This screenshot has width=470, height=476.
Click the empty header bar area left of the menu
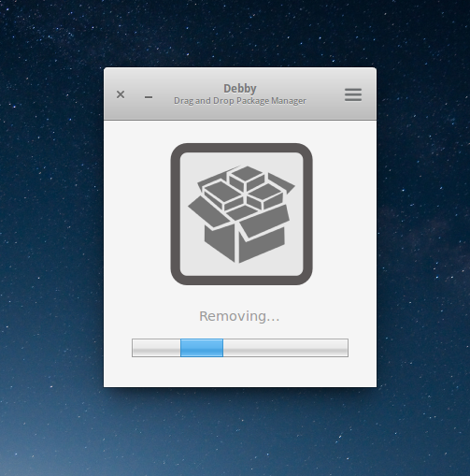(x=324, y=94)
